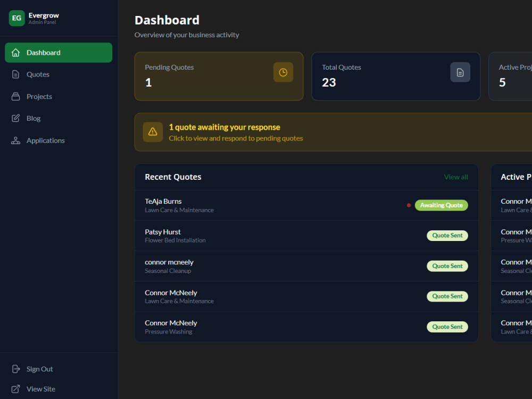Click the EG Evergrow logo badge
Screen dimensions: 532x399
tap(16, 18)
